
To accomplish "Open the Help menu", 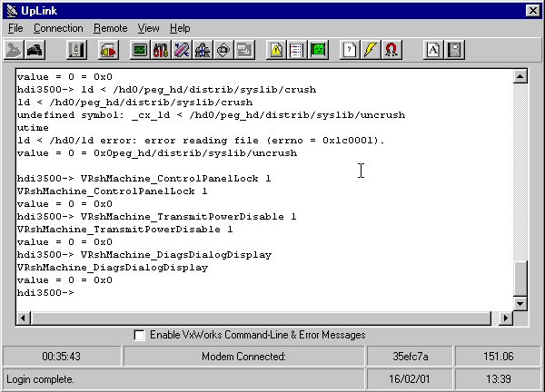I will tap(180, 28).
